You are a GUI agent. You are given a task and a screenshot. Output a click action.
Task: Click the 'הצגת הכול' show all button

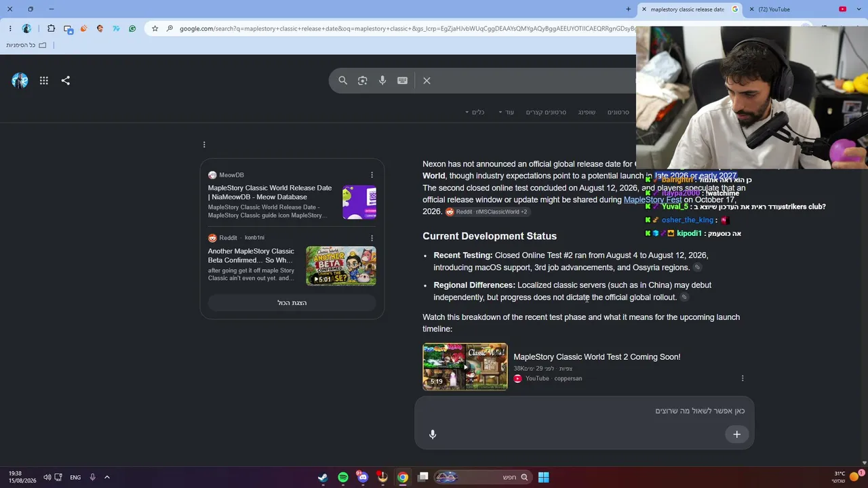click(292, 303)
